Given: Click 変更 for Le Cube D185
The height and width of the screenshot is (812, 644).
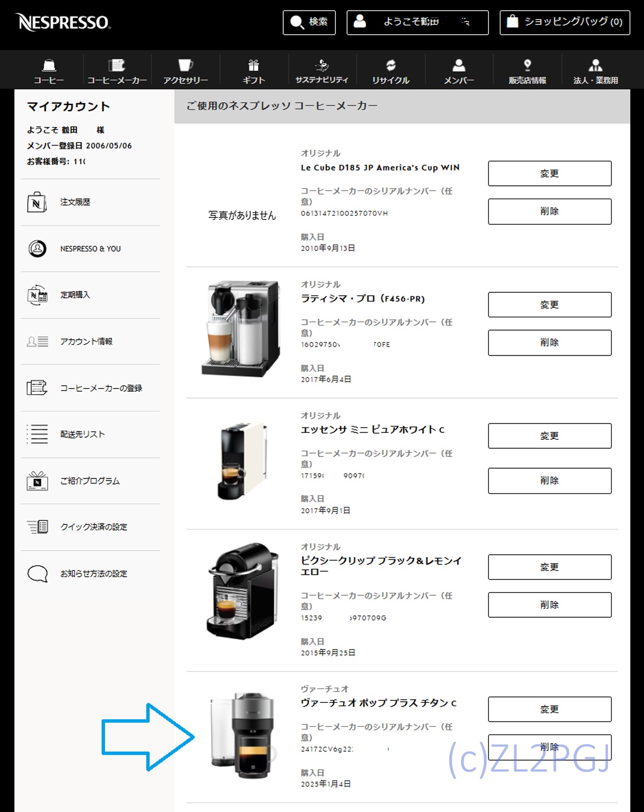Looking at the screenshot, I should pyautogui.click(x=550, y=174).
